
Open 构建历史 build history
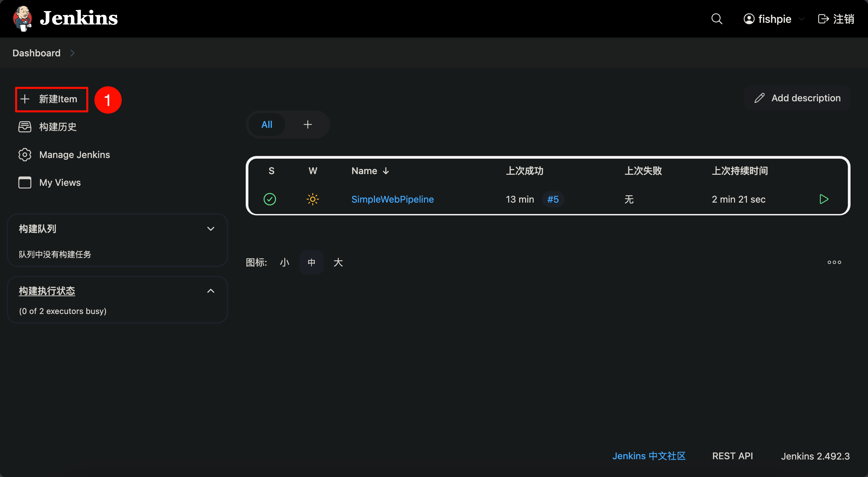58,127
